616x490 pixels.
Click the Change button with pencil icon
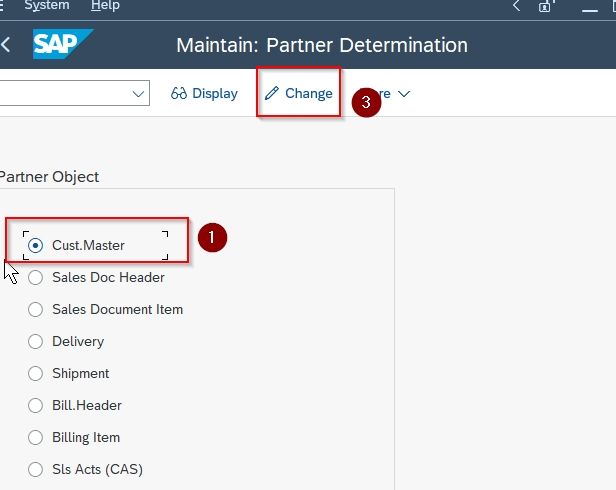(299, 93)
